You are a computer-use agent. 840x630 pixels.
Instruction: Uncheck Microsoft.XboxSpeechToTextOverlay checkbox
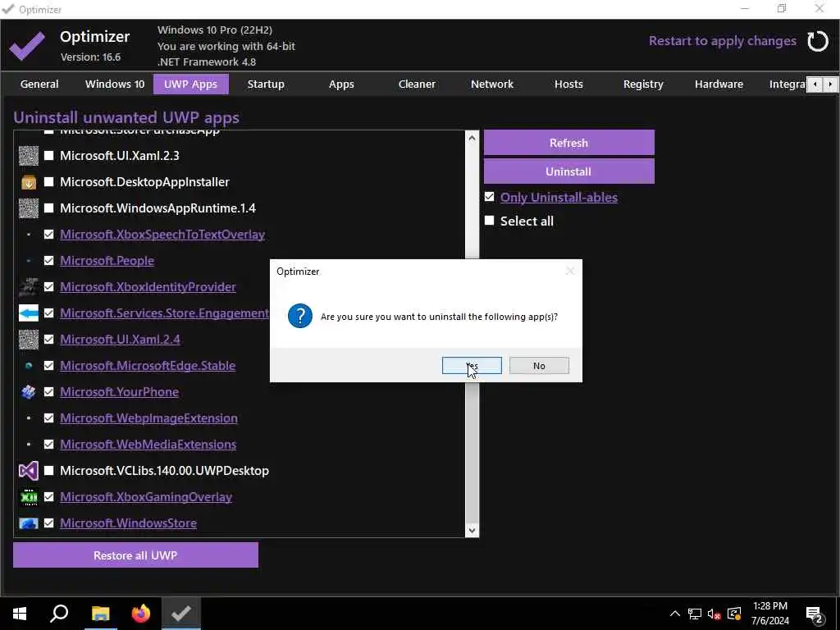coord(48,234)
